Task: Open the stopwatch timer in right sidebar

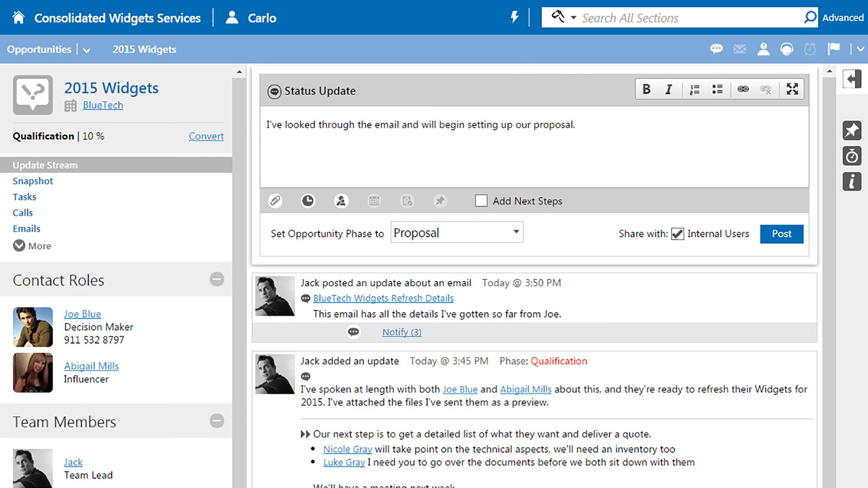Action: pyautogui.click(x=852, y=156)
